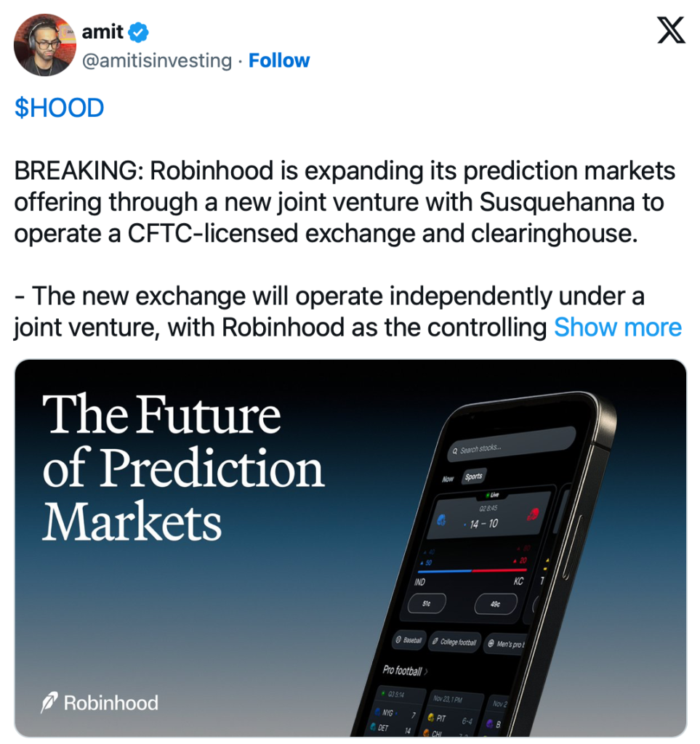Follow the amitisinvesting account
Screen dimensions: 700x744
point(279,60)
